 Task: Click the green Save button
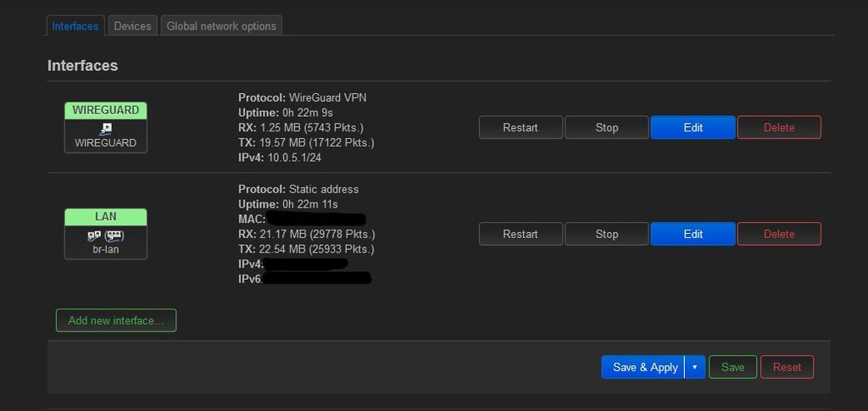point(732,367)
